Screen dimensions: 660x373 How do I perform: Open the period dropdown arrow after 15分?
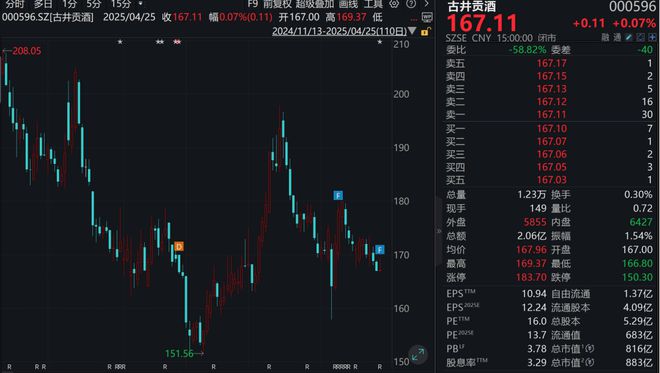(x=140, y=4)
